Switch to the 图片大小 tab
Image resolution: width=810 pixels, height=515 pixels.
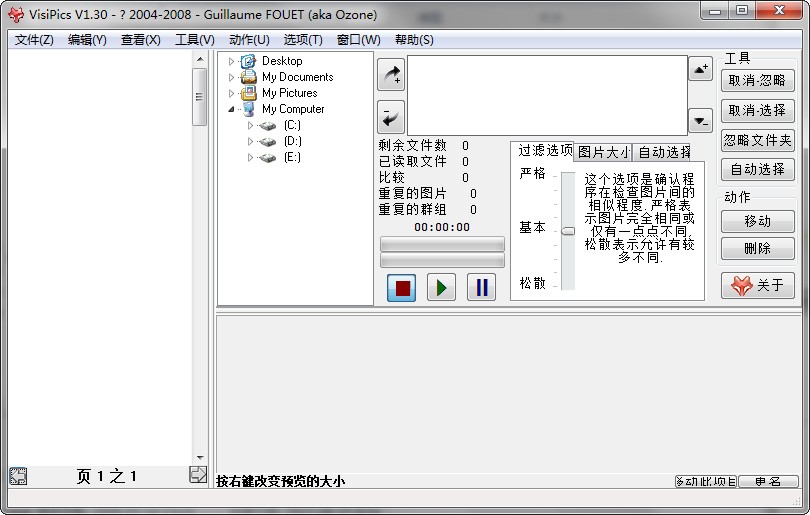(603, 152)
